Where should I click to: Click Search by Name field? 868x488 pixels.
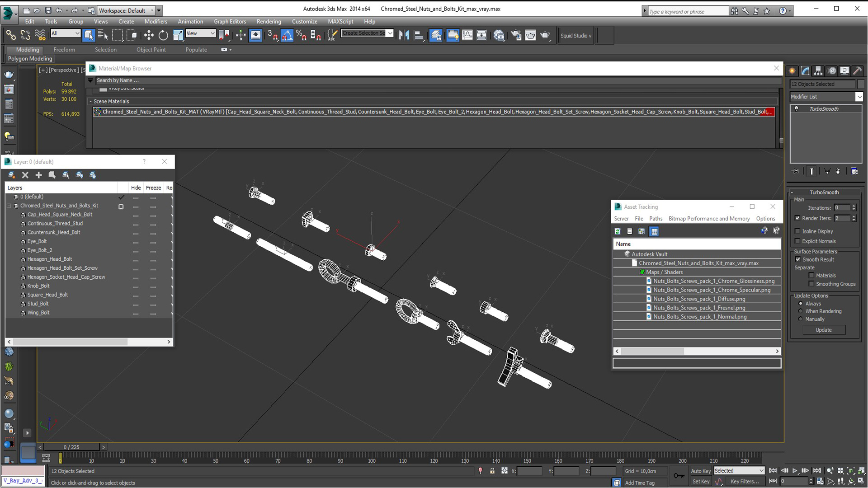(439, 80)
